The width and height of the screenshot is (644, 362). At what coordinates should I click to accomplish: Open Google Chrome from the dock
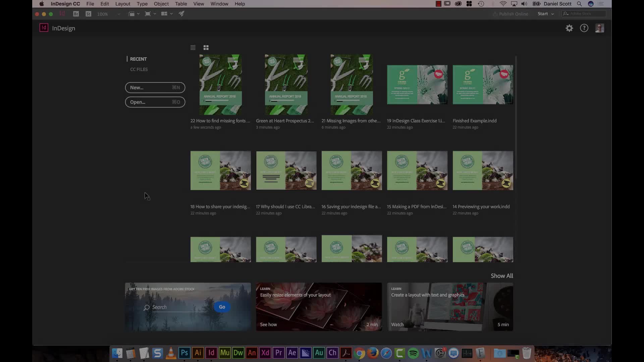359,353
